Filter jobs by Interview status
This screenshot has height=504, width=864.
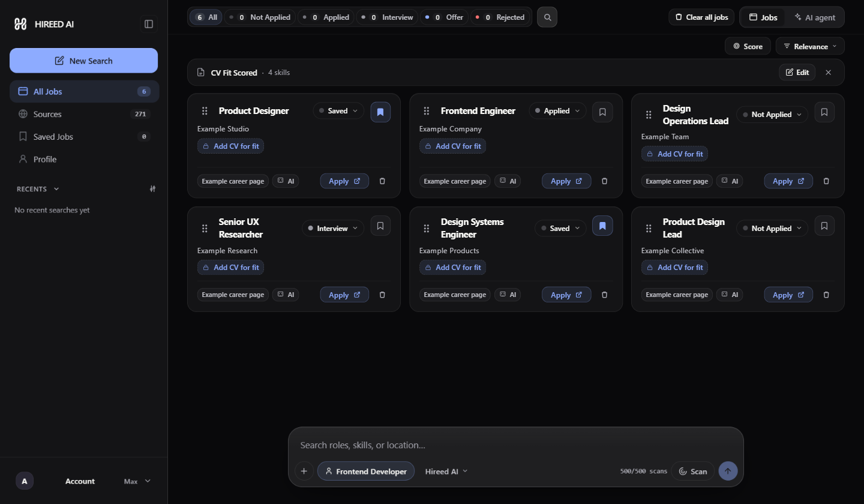388,17
